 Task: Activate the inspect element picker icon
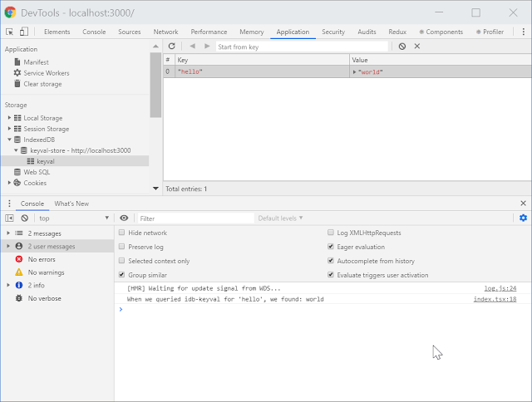9,32
